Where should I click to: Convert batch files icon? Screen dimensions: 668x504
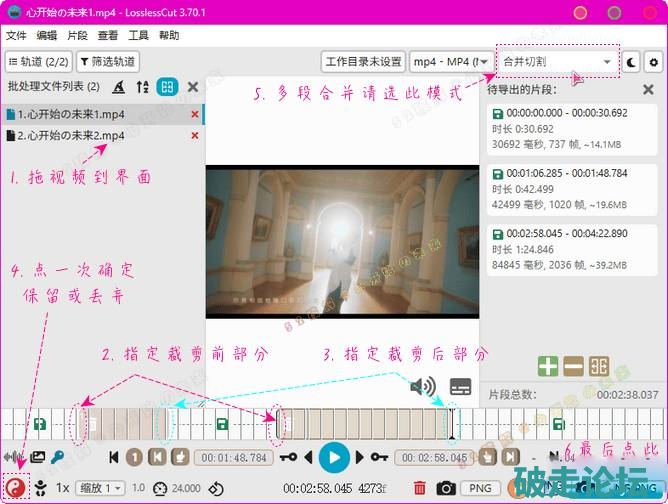coord(119,87)
